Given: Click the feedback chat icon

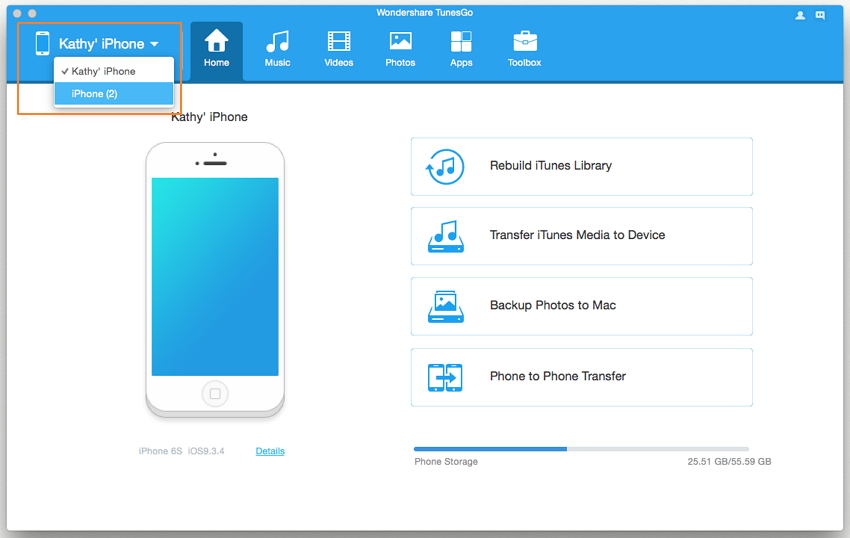Looking at the screenshot, I should point(820,15).
